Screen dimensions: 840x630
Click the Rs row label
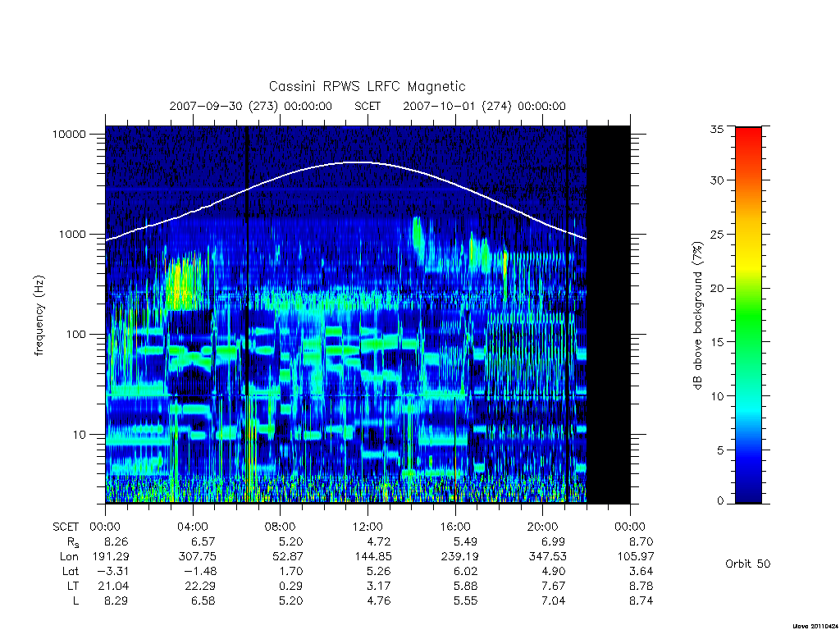[73, 542]
